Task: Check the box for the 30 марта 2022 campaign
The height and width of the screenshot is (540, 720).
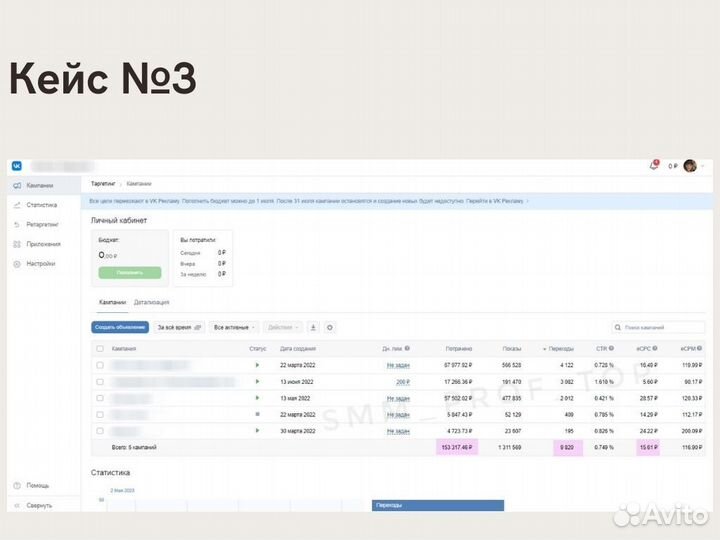Action: [99, 431]
